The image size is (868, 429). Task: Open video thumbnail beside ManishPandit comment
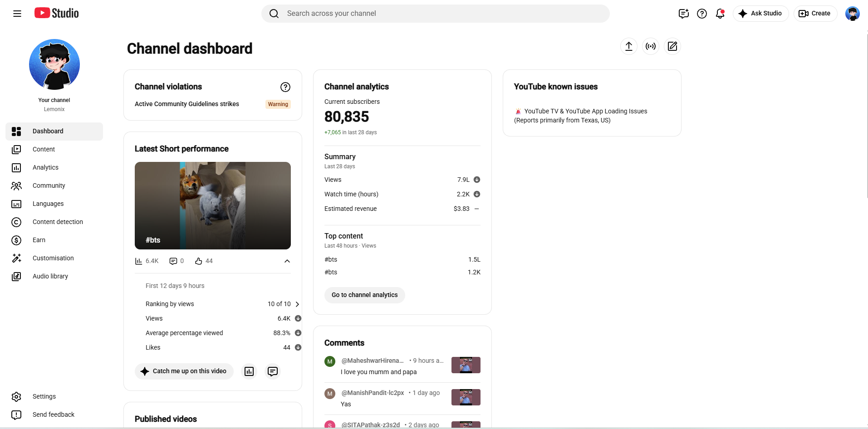point(466,397)
